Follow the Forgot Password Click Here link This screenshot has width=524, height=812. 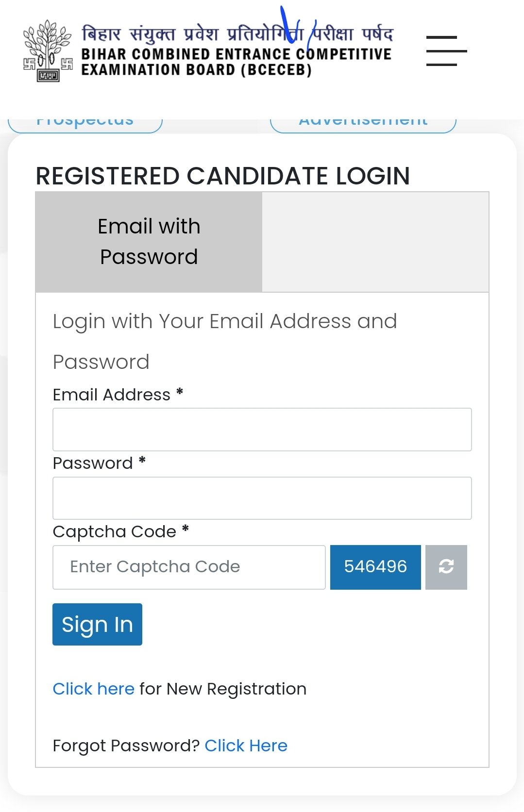pyautogui.click(x=246, y=746)
